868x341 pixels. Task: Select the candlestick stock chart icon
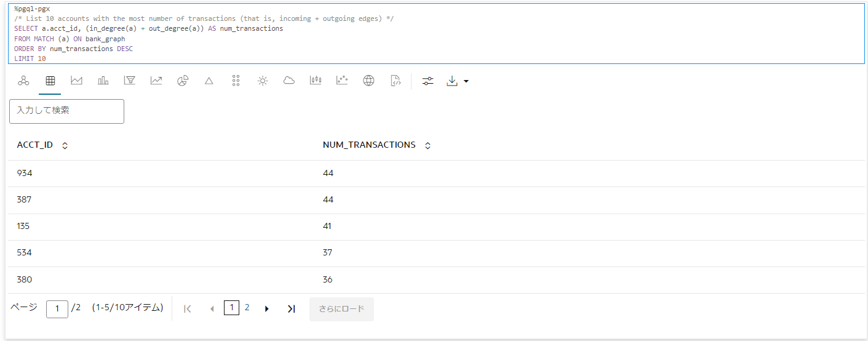[x=316, y=81]
